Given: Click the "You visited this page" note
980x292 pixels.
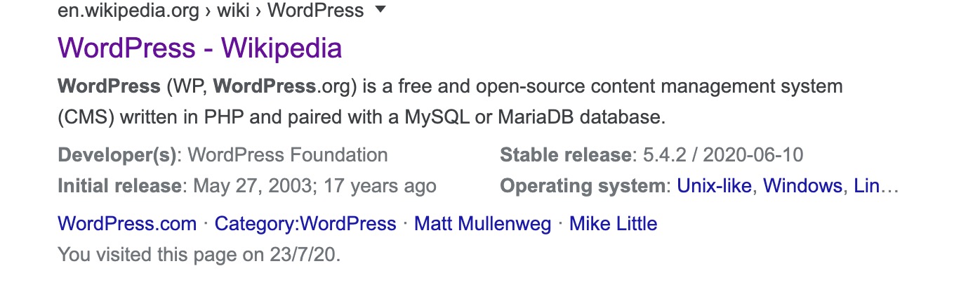Looking at the screenshot, I should [199, 255].
